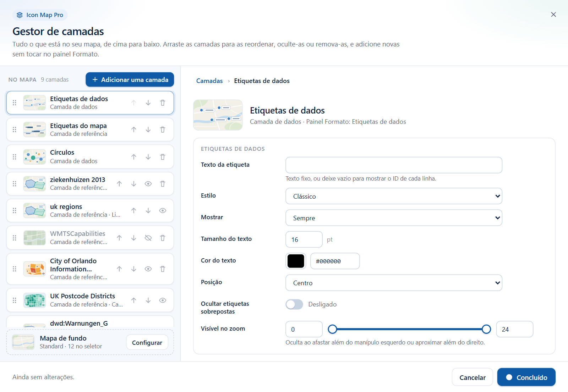Open the Posição dropdown showing Centro
This screenshot has width=568, height=392.
[x=394, y=283]
